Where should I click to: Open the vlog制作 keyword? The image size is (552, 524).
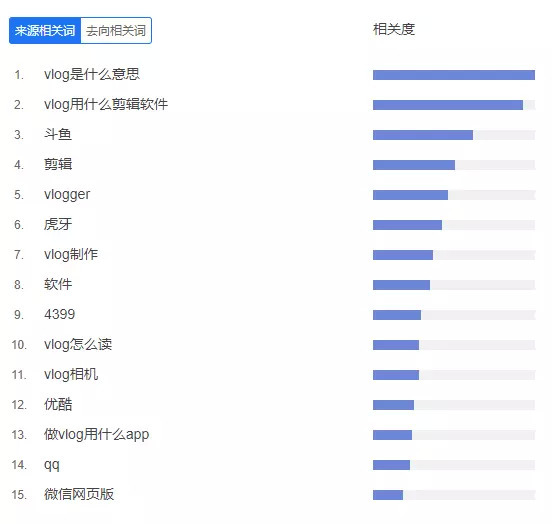(71, 254)
